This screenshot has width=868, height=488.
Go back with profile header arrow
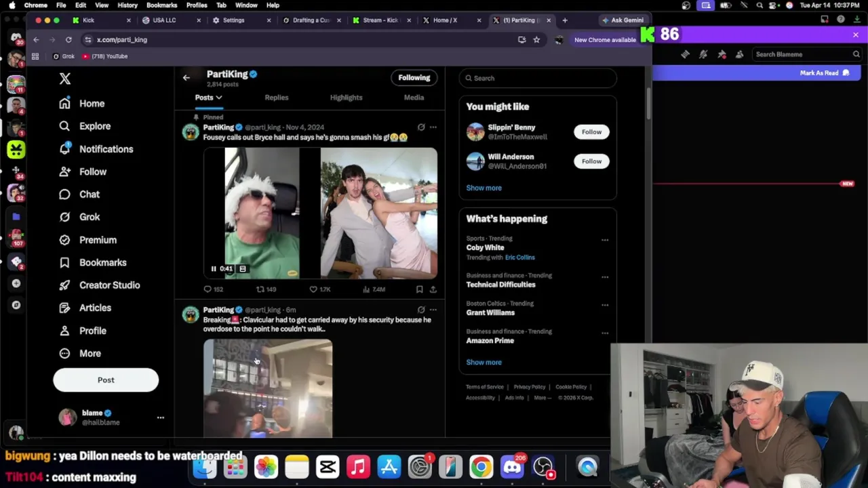point(186,78)
